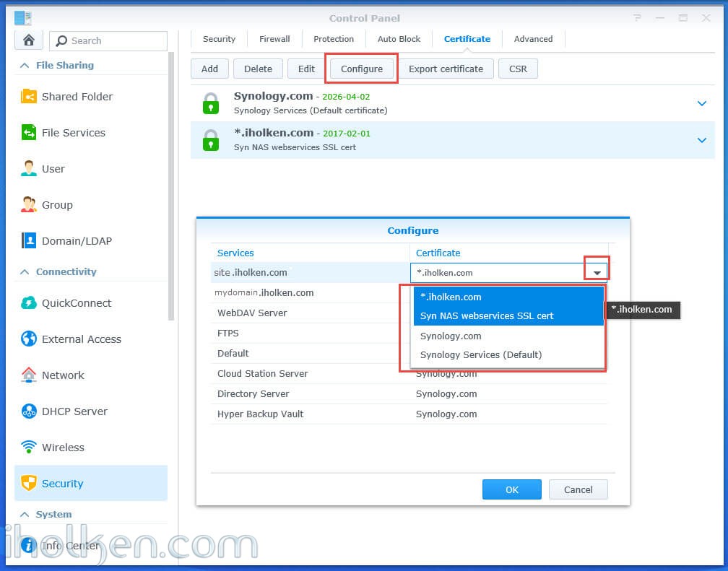Open the External Access page
The image size is (728, 571).
(x=91, y=339)
